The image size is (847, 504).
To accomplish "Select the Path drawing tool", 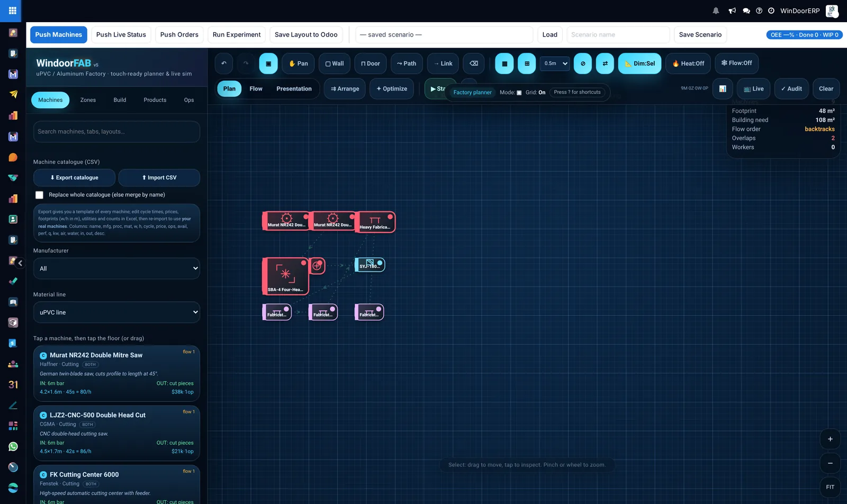I will tap(407, 64).
